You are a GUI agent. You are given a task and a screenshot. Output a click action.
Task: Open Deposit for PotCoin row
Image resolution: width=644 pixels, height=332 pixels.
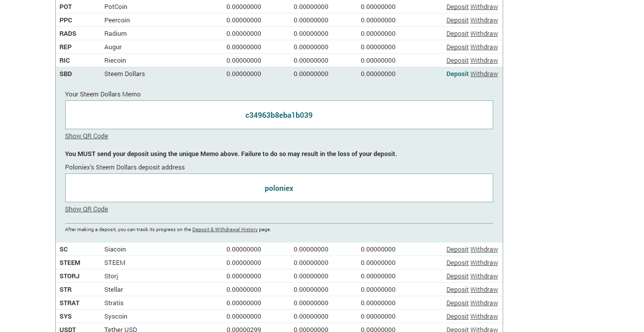pyautogui.click(x=457, y=7)
